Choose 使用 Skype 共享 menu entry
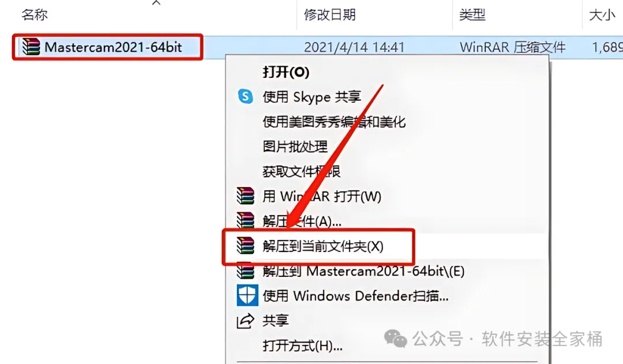Screen dimensions: 623x364 coord(311,96)
